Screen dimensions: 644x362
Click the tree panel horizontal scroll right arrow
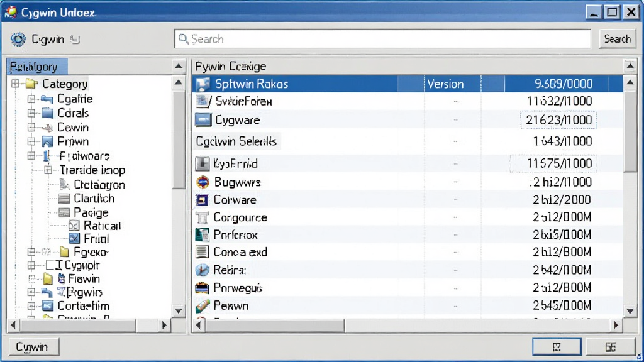[164, 326]
